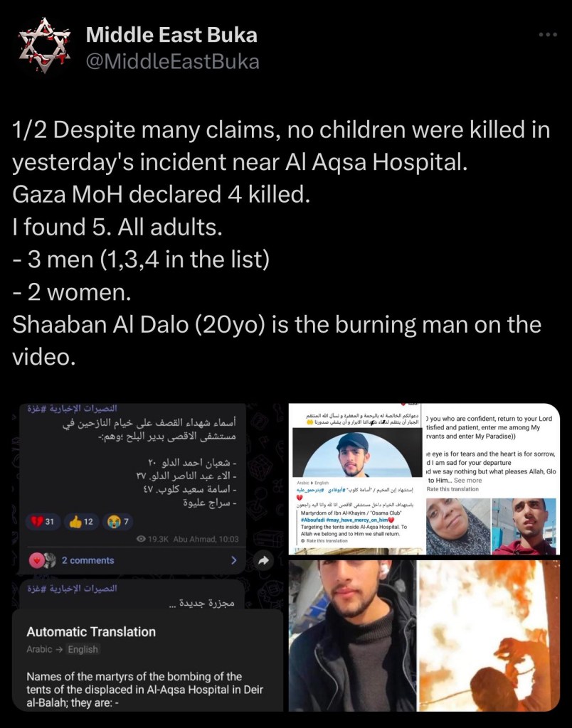This screenshot has width=572, height=728.
Task: Click the @MiddleEastBuka handle
Action: point(172,62)
